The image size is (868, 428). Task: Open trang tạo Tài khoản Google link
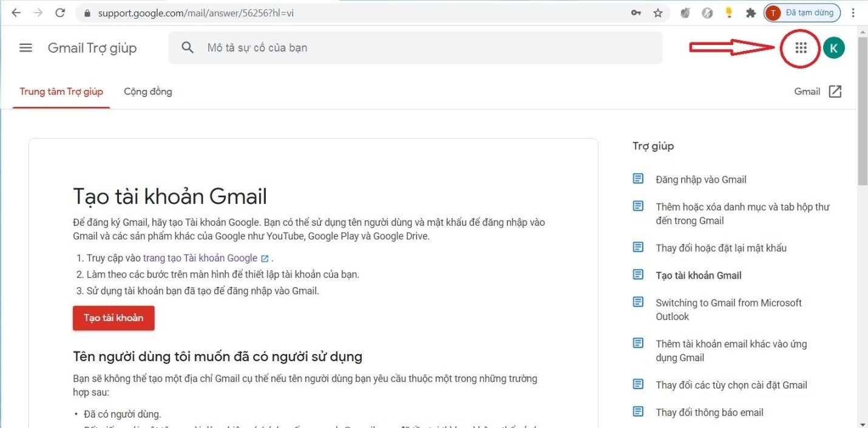click(x=200, y=258)
